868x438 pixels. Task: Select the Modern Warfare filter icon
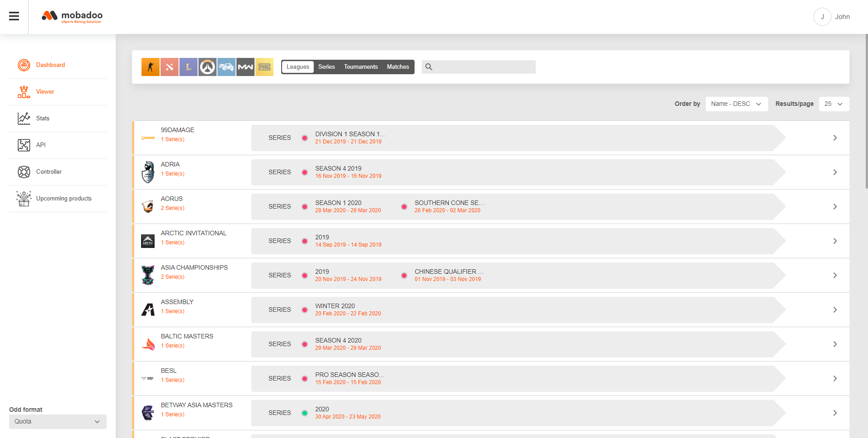coord(245,67)
